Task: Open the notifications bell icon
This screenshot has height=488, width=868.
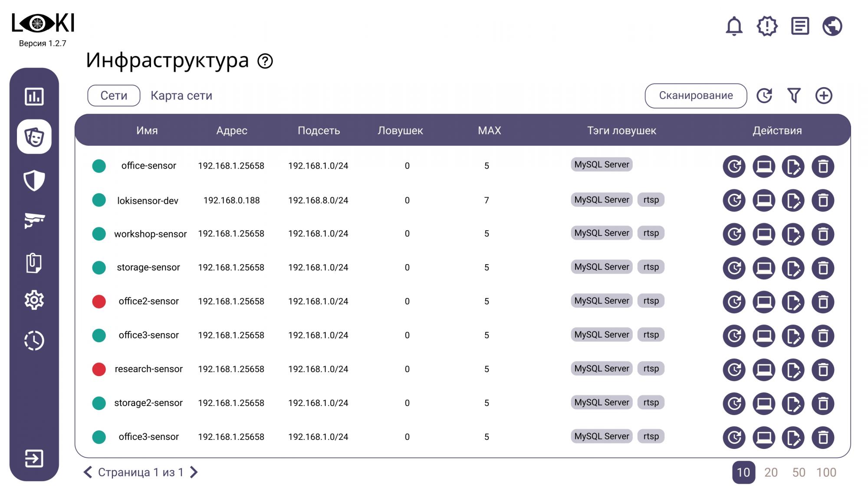Action: click(x=734, y=26)
